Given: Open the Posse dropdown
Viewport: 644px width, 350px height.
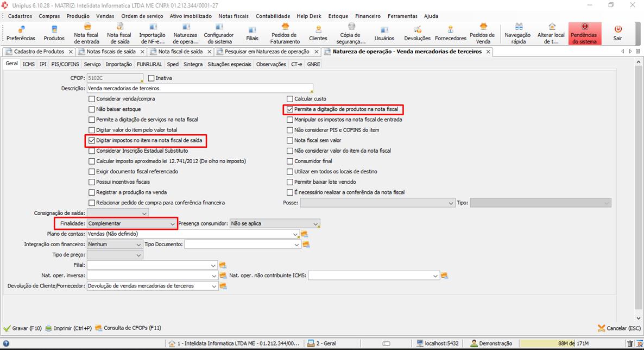Looking at the screenshot, I should pos(451,203).
